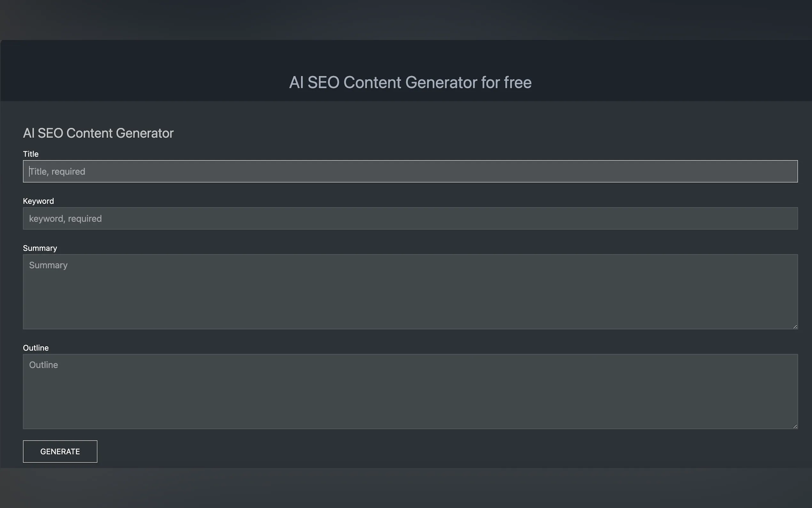Click the Outline label text
Screen dimensions: 812x508
(x=35, y=348)
